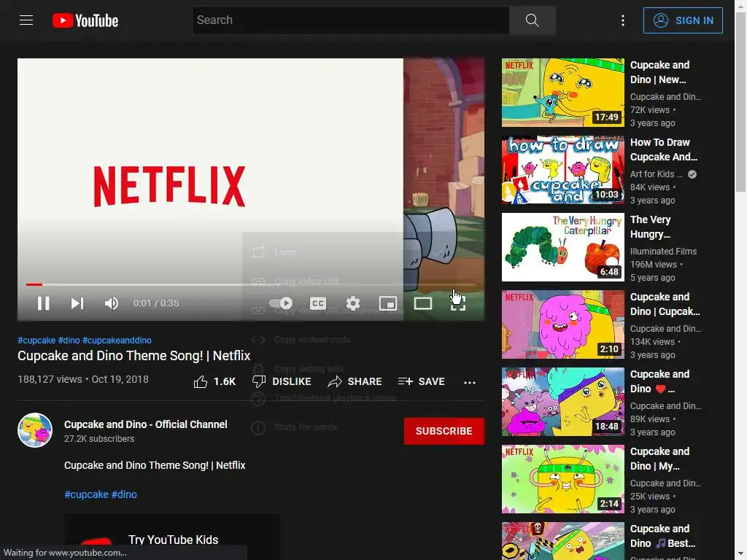Click 'Cupcake and Dino | My...' title
The width and height of the screenshot is (747, 560).
click(x=659, y=459)
